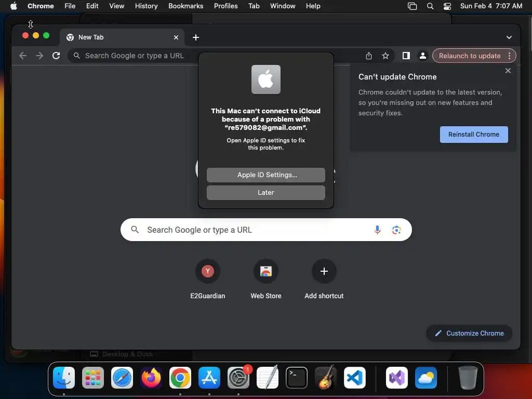Select the New Tab tab

[x=122, y=37]
